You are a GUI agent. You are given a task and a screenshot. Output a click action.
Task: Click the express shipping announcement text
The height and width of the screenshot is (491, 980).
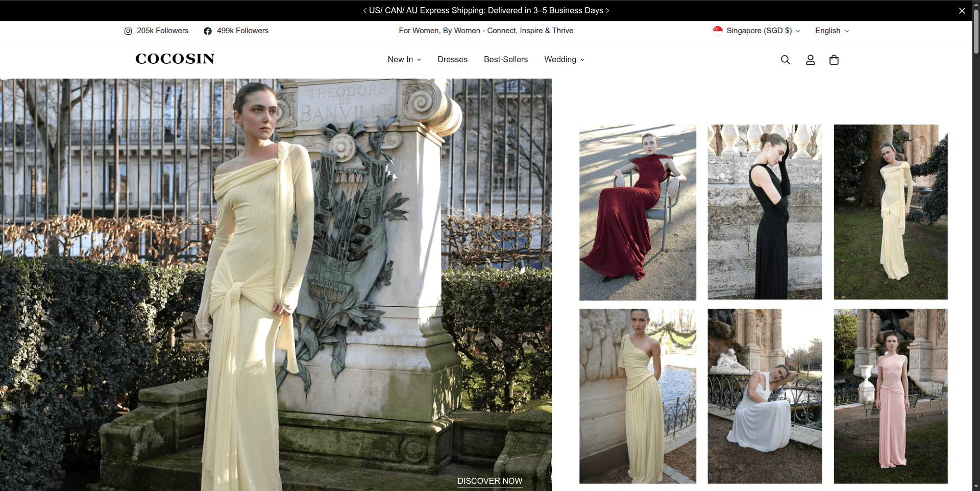point(486,11)
